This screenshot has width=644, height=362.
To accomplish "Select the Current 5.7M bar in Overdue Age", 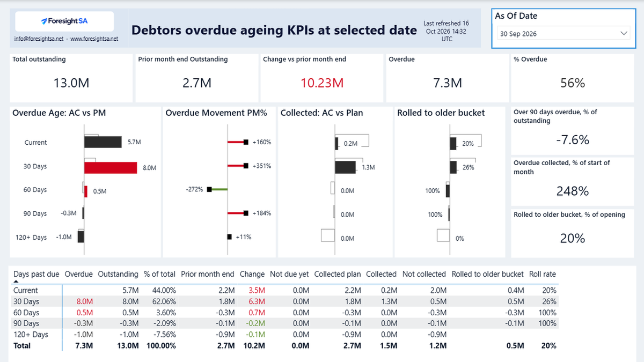I will (x=103, y=142).
